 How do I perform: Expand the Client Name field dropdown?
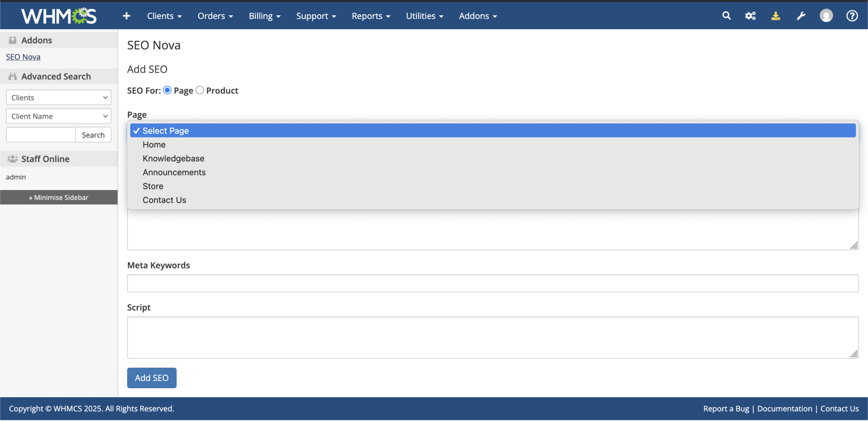point(59,116)
